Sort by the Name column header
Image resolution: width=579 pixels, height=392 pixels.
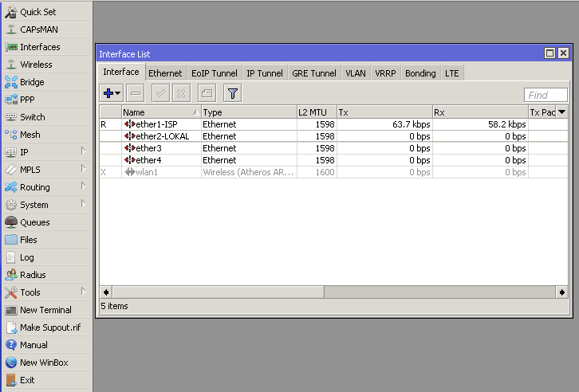tap(161, 112)
